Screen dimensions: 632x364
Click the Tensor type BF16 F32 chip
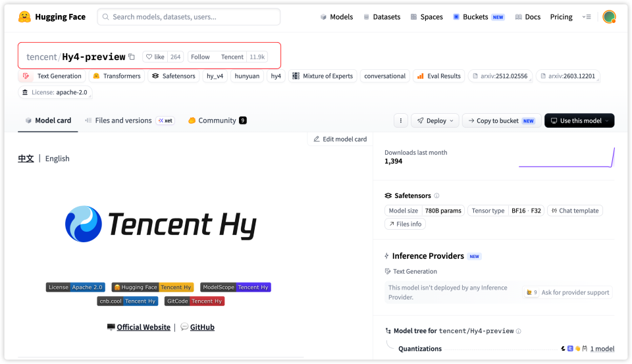point(506,211)
